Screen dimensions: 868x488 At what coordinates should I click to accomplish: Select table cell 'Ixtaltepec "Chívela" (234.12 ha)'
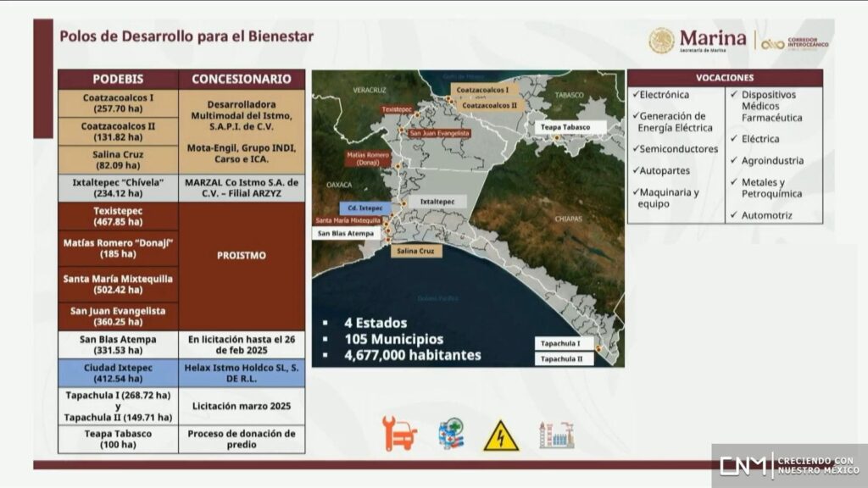(x=118, y=188)
